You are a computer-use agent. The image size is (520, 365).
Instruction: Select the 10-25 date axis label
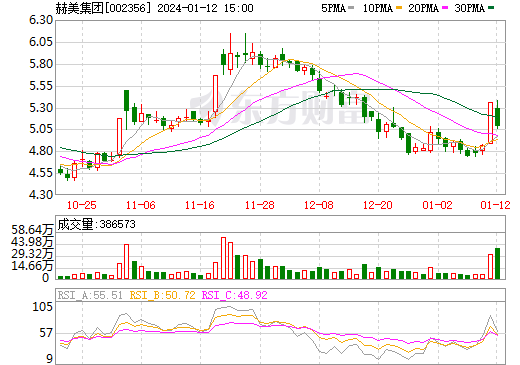coord(82,205)
